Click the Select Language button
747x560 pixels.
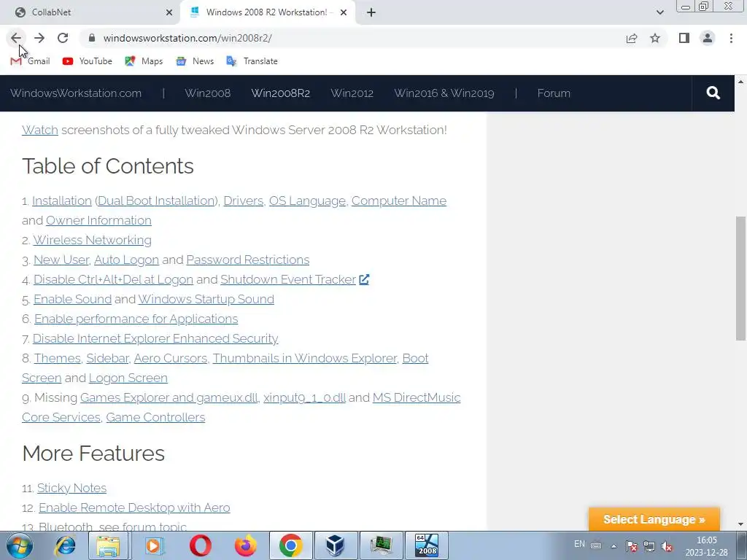click(x=654, y=519)
